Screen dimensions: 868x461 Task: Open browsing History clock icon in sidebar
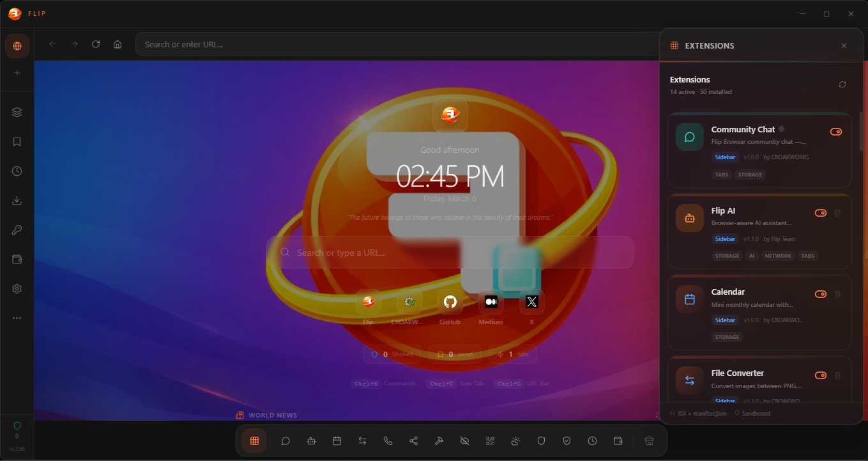[x=17, y=171]
